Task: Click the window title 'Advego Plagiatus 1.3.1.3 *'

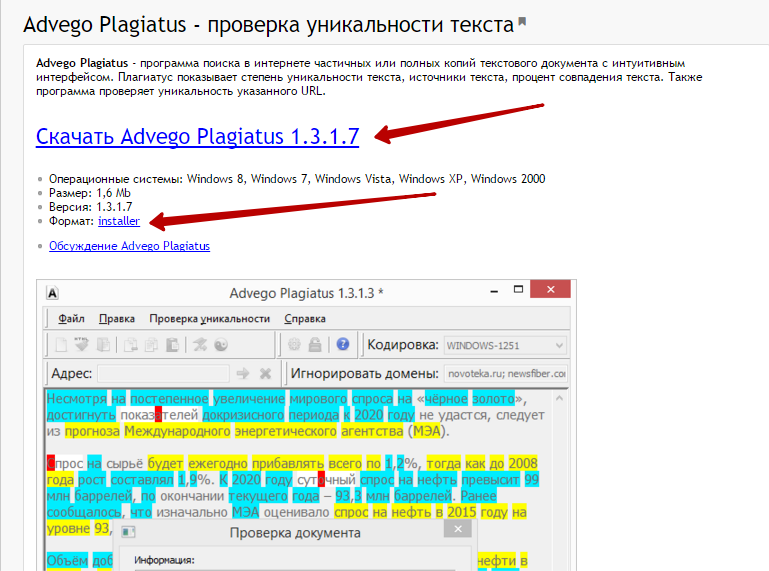Action: tap(307, 293)
